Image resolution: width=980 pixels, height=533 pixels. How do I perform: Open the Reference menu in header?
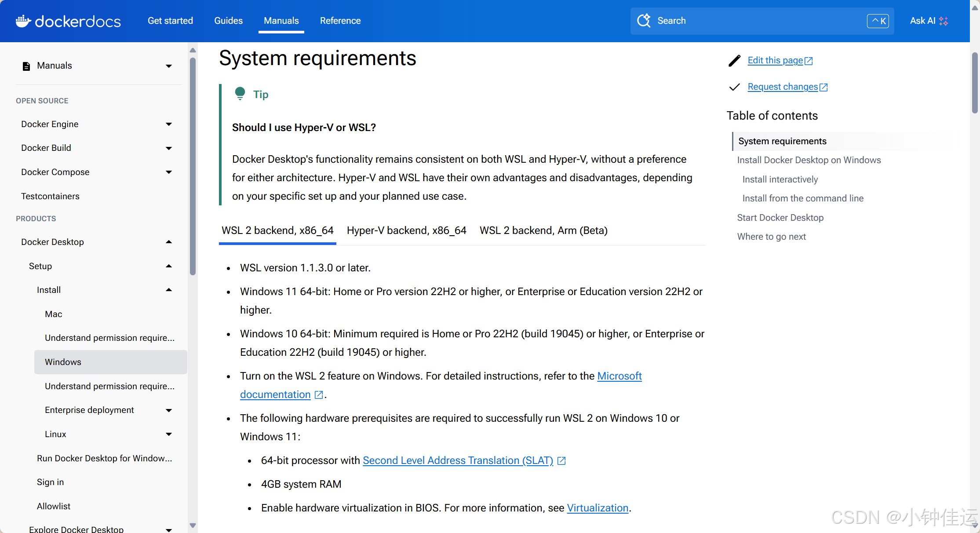(x=340, y=21)
